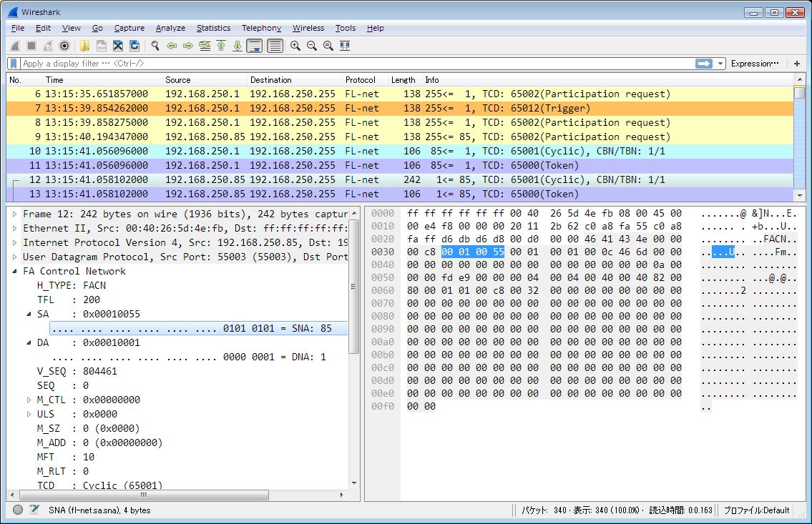Go back to the previous packet
Screen dimensions: 812x524
[x=172, y=46]
